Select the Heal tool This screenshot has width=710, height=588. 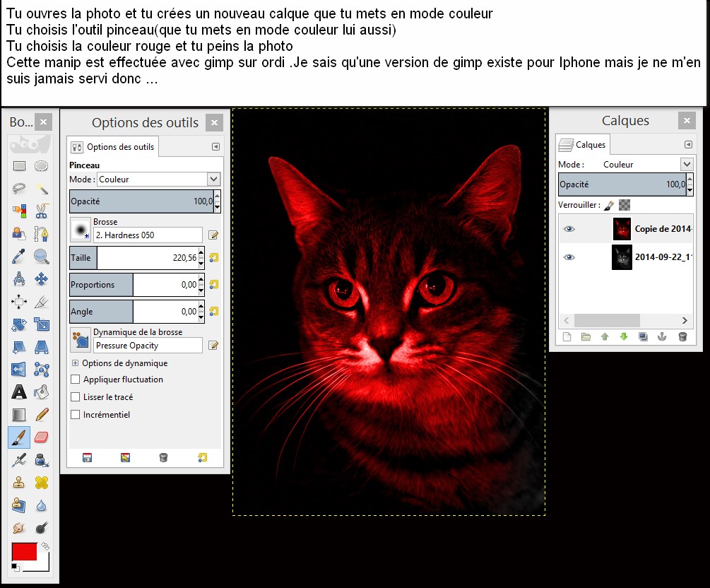41,483
